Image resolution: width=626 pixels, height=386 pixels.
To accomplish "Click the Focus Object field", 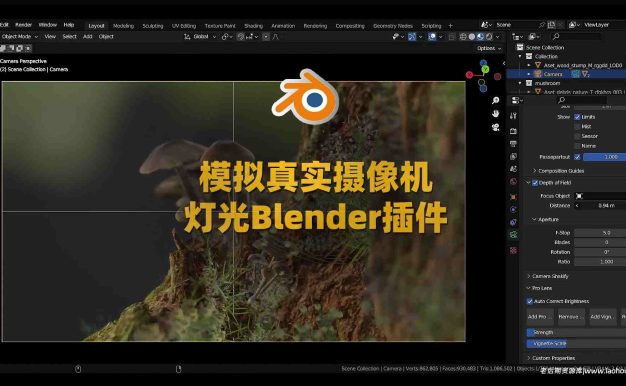I will click(600, 196).
